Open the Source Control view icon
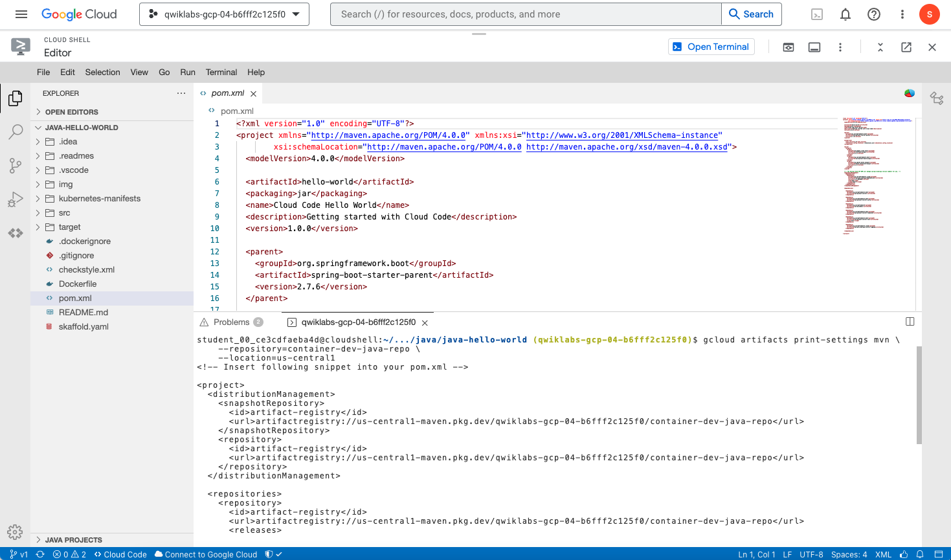 pos(16,166)
